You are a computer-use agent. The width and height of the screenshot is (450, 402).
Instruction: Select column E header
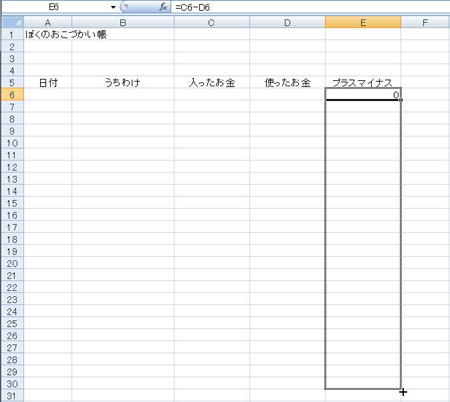click(363, 22)
